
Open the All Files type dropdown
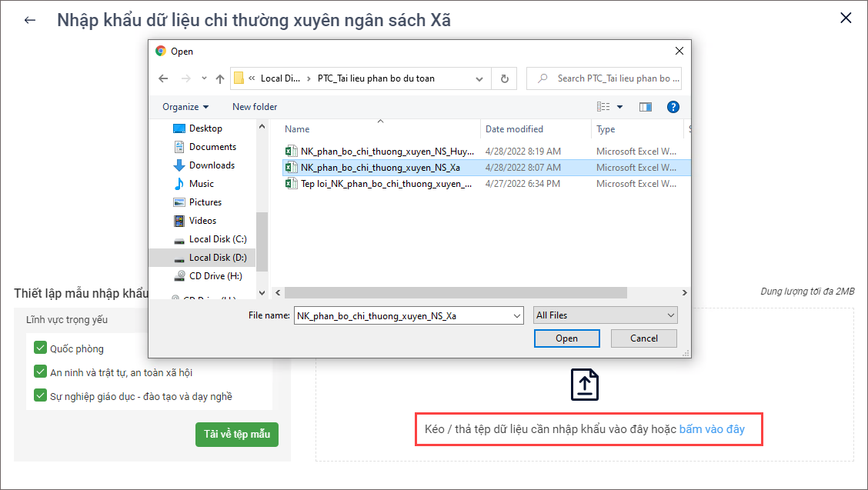[x=606, y=315]
